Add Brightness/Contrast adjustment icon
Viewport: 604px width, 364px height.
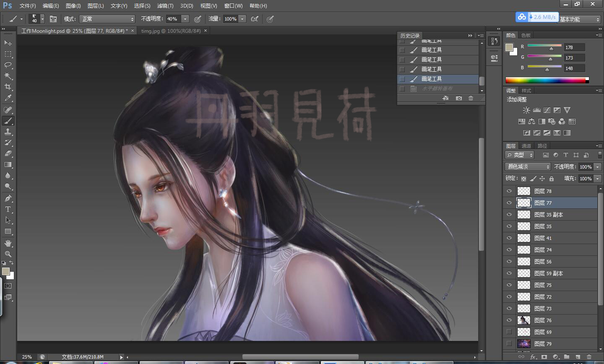(526, 110)
